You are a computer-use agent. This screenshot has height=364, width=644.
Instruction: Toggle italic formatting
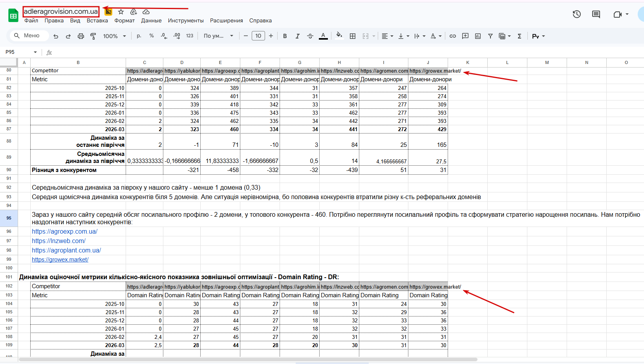click(x=298, y=36)
